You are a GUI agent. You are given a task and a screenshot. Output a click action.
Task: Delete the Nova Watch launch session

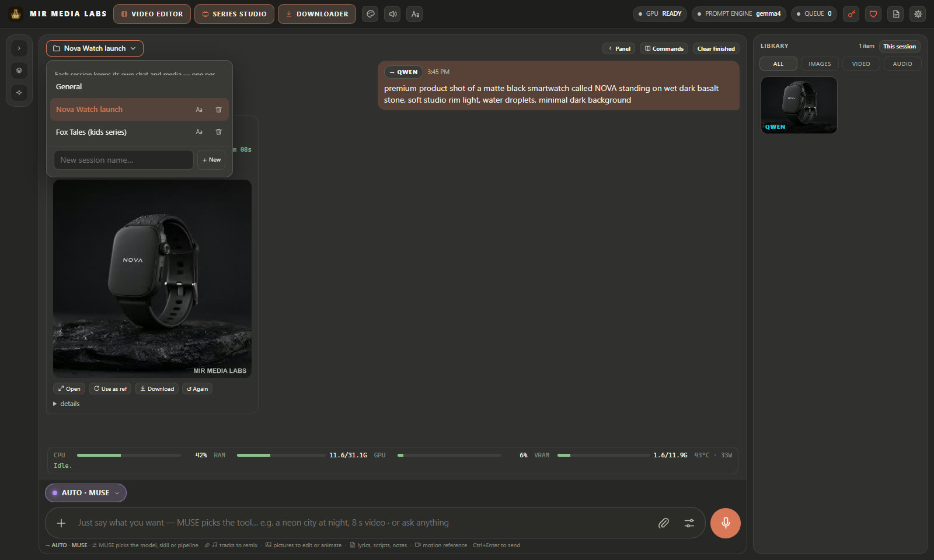point(219,110)
